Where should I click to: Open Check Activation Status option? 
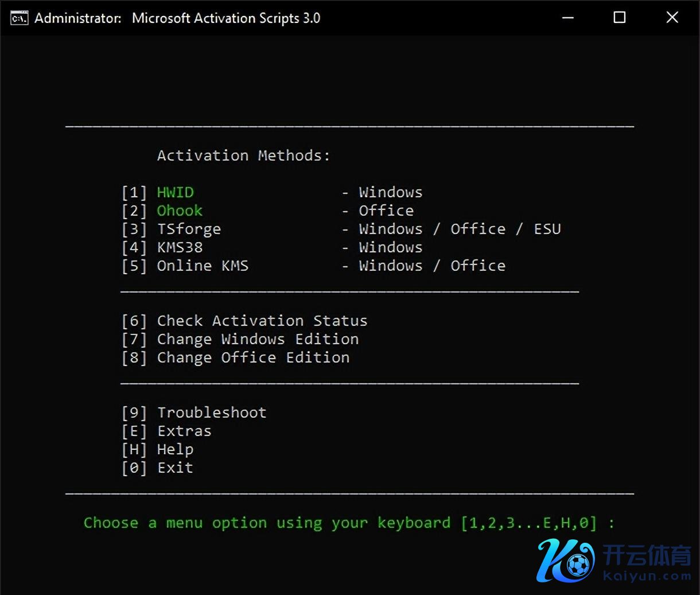pos(262,321)
